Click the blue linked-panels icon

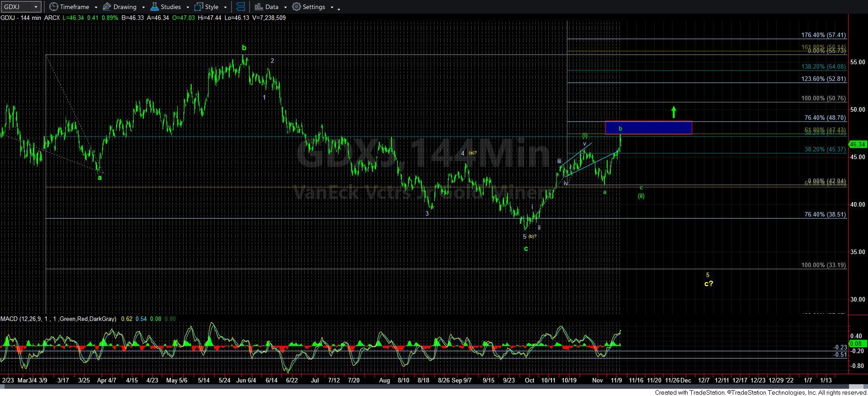[x=241, y=7]
